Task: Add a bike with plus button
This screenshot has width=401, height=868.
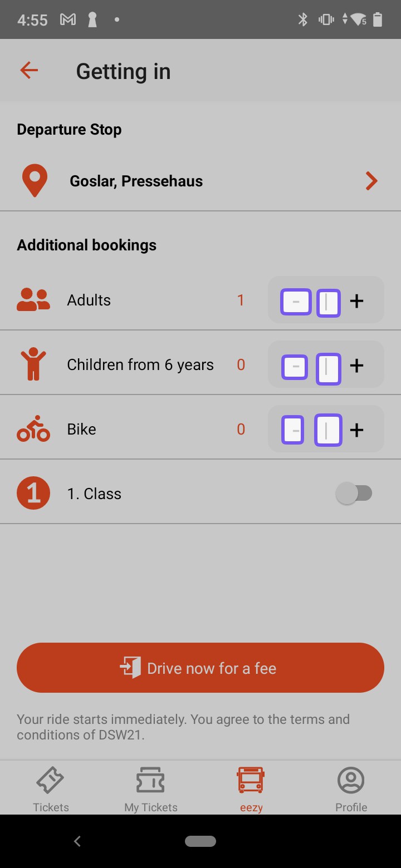Action: click(356, 430)
